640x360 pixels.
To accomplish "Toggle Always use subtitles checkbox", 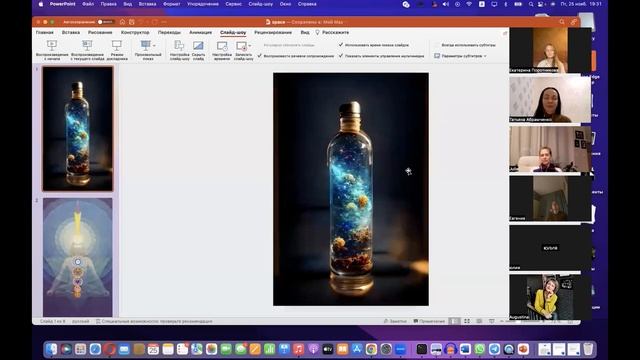I will [437, 45].
